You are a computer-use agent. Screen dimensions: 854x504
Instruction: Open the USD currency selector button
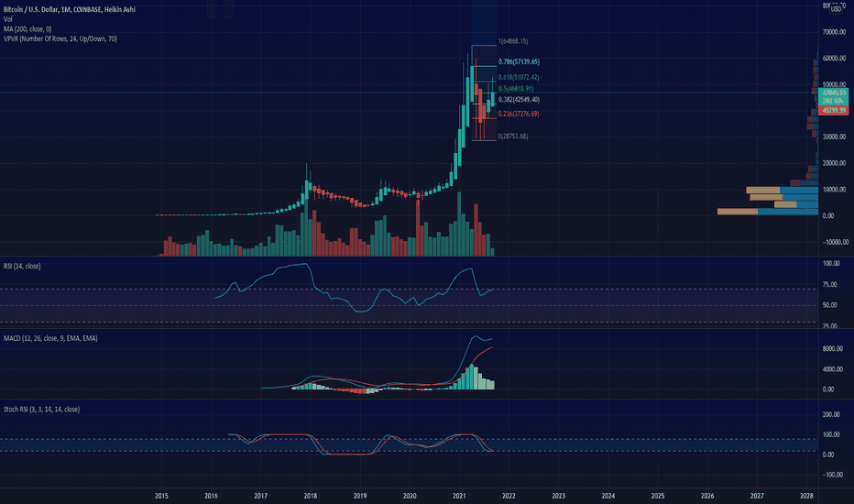pyautogui.click(x=836, y=9)
